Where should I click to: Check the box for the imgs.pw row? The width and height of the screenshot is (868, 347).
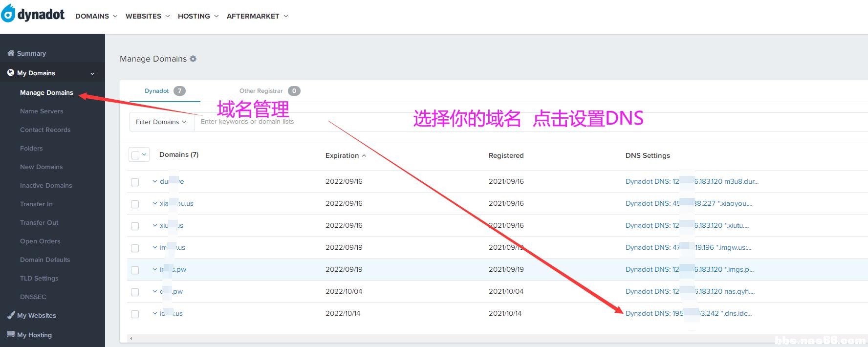(135, 270)
